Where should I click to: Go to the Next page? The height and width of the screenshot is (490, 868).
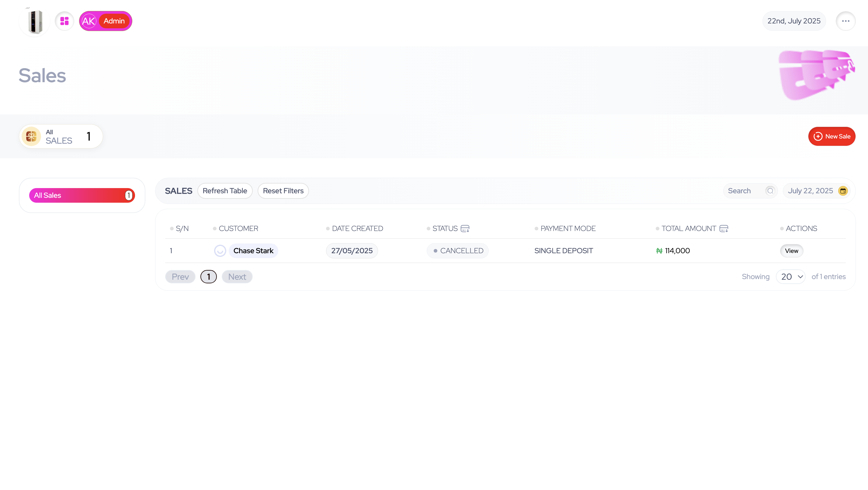237,277
